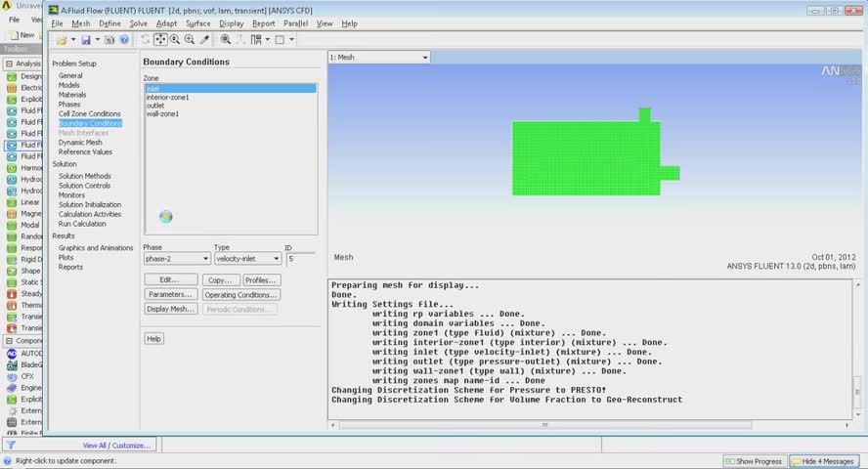Select wall-zone1 in Zone list

(231, 114)
